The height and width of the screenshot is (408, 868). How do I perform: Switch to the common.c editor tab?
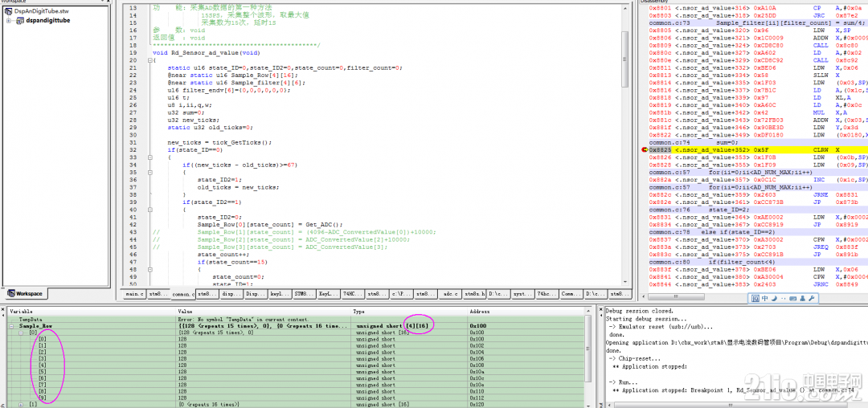tap(182, 294)
